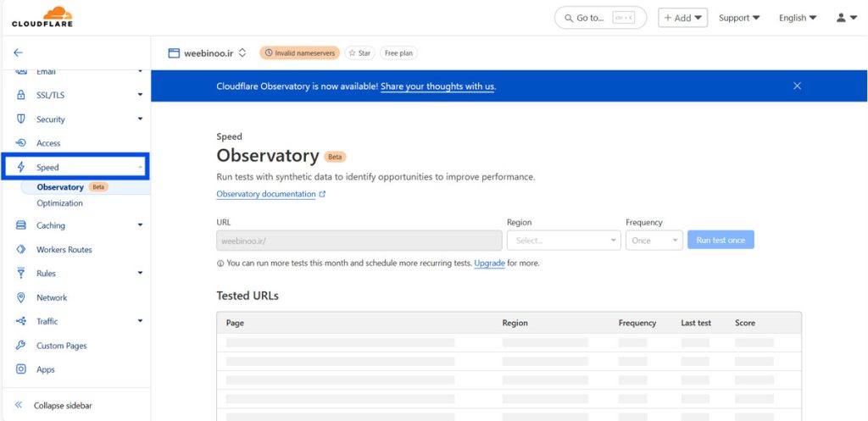Open the Region select dropdown

tap(563, 241)
